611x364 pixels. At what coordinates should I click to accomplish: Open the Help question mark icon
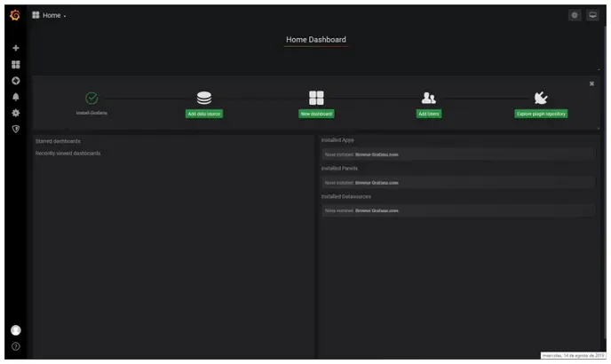tap(16, 346)
